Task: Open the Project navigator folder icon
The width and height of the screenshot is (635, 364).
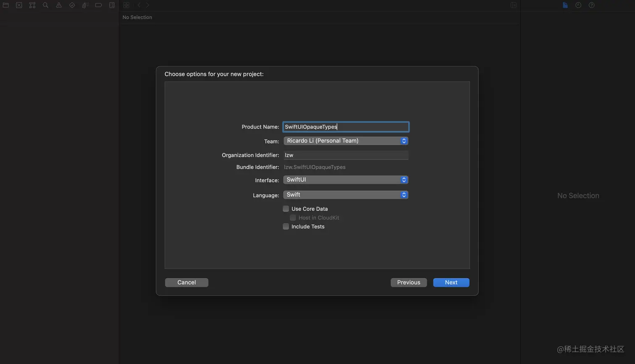Action: tap(6, 5)
